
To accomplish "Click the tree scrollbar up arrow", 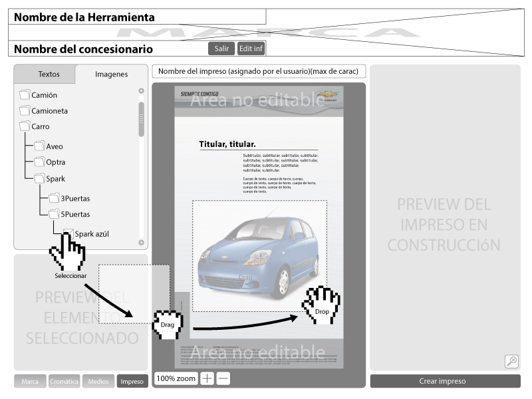I will point(142,91).
